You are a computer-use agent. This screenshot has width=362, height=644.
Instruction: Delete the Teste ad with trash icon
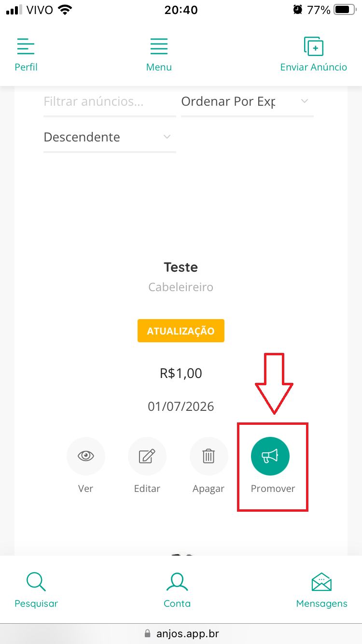[209, 456]
